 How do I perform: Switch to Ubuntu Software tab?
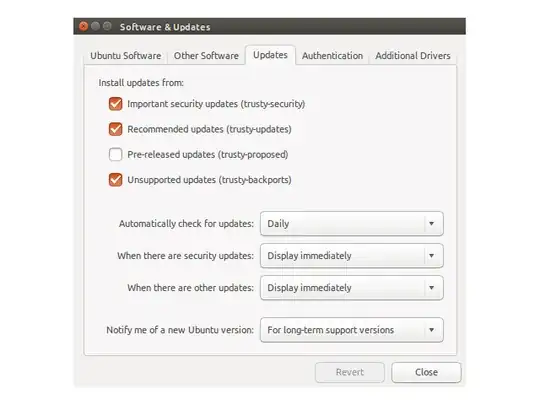pyautogui.click(x=126, y=55)
